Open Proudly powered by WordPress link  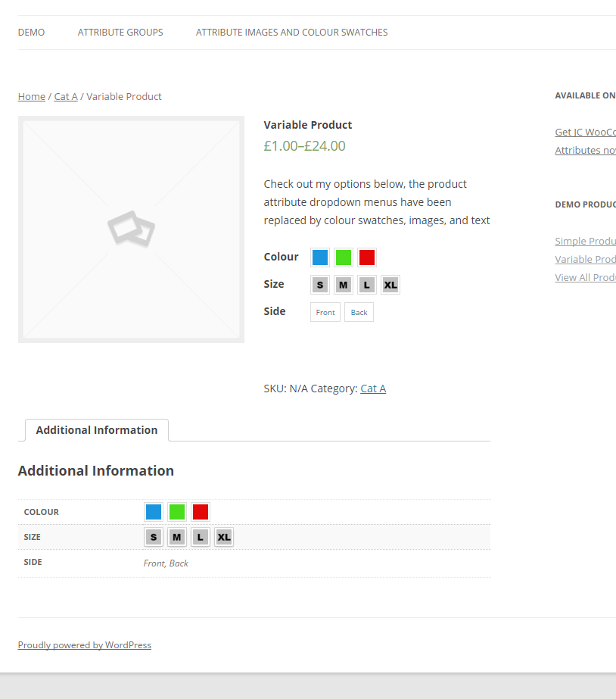85,645
